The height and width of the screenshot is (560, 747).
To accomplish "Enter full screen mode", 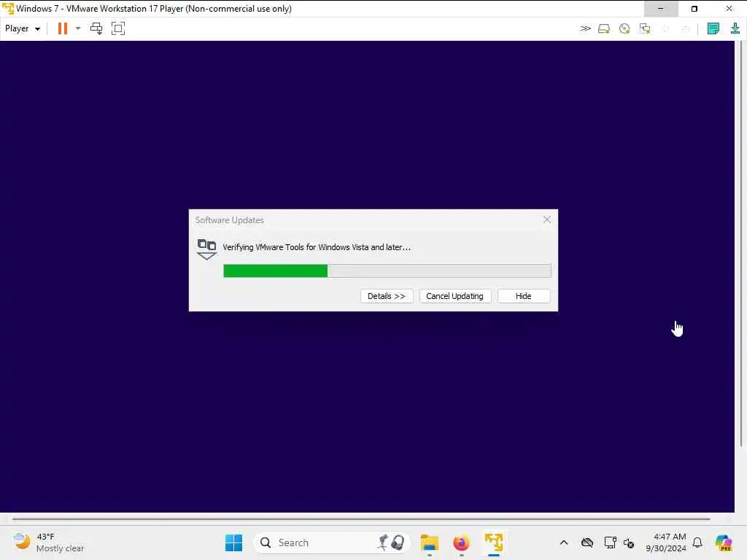I will pos(118,28).
